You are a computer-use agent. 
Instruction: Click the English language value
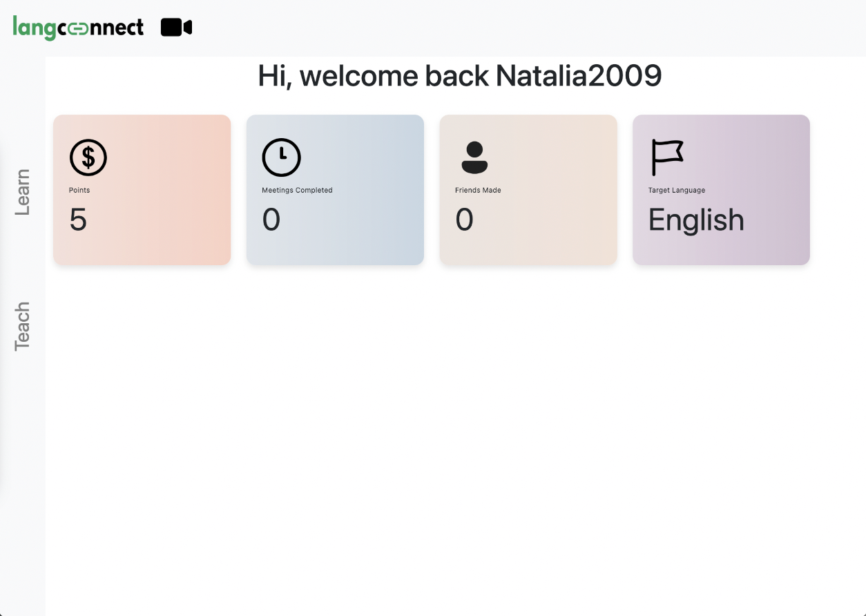pos(696,220)
